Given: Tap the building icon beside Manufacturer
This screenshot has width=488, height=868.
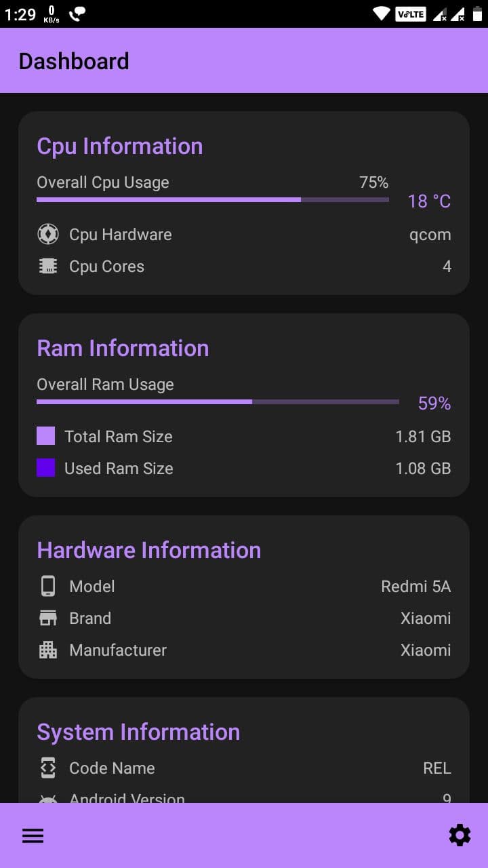Looking at the screenshot, I should pyautogui.click(x=47, y=650).
